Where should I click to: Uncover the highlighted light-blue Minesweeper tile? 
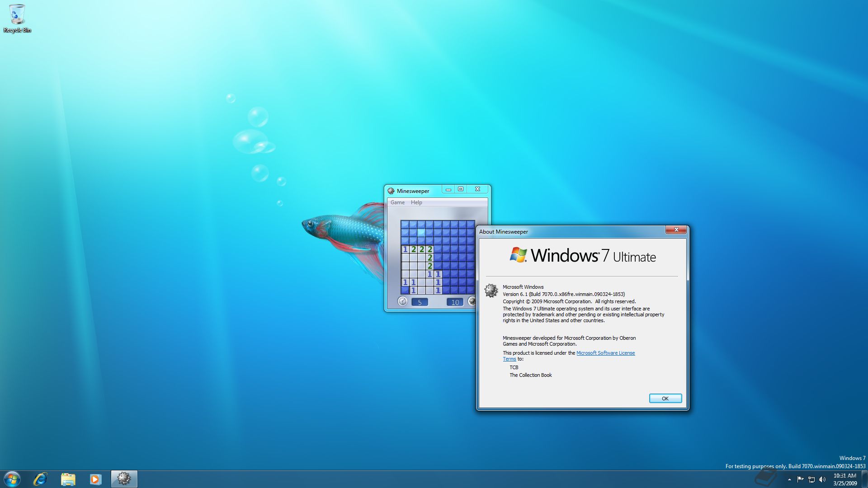[x=421, y=233]
